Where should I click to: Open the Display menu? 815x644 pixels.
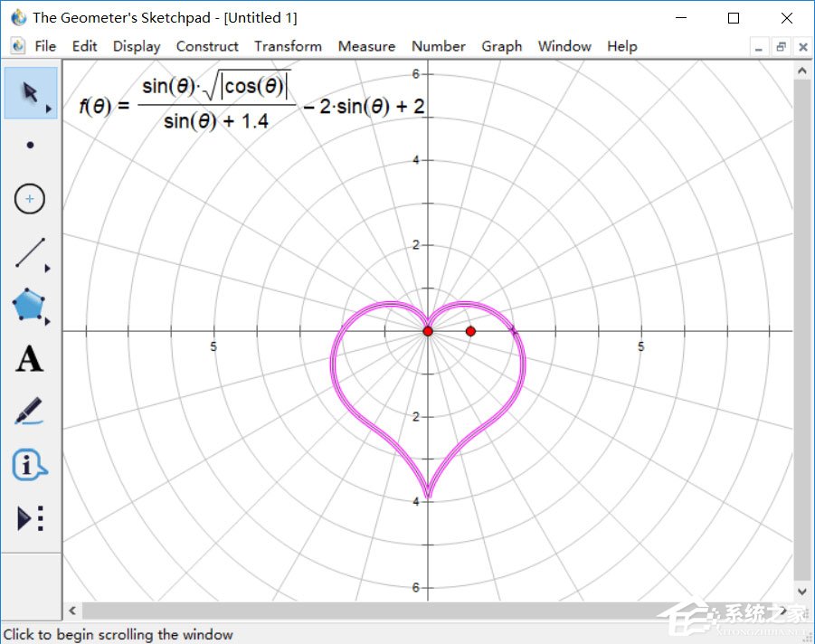coord(137,46)
